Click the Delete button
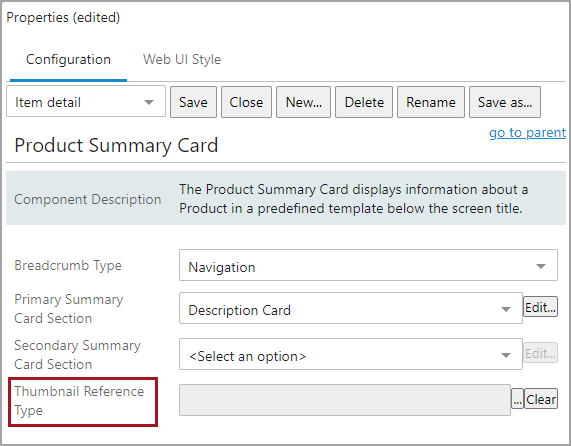This screenshot has height=446, width=571. coord(364,102)
